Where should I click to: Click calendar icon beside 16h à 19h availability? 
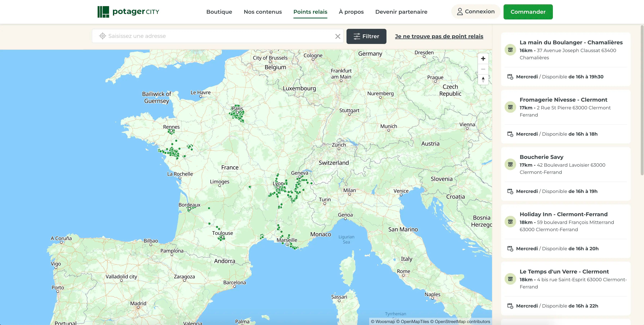coord(510,191)
